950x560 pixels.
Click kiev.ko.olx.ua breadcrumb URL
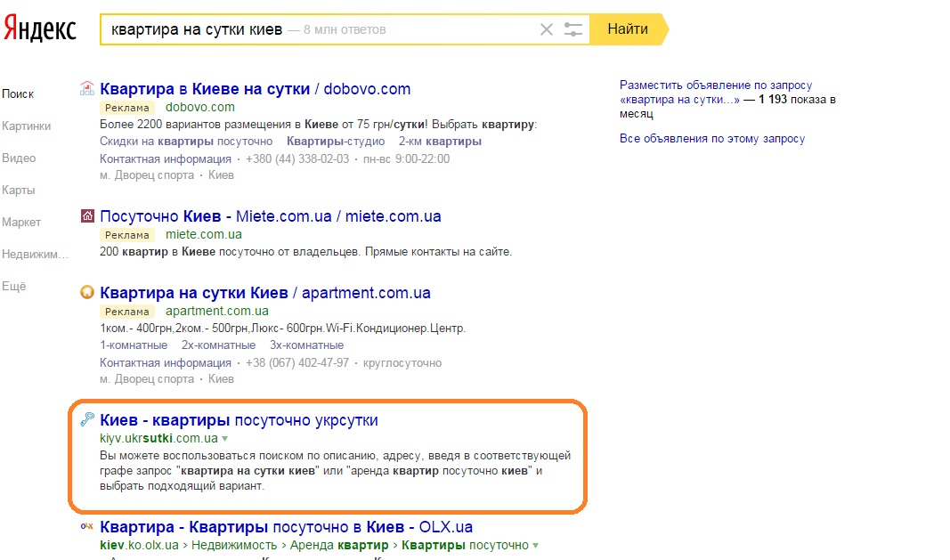[139, 545]
